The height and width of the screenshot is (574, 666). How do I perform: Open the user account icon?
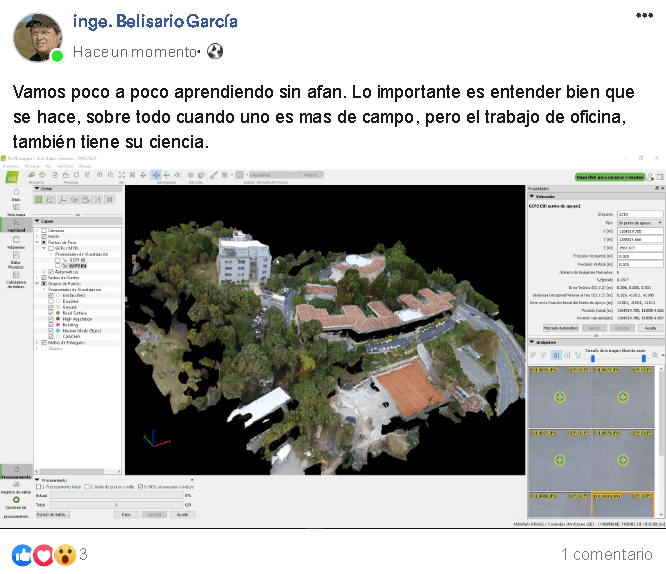point(650,177)
